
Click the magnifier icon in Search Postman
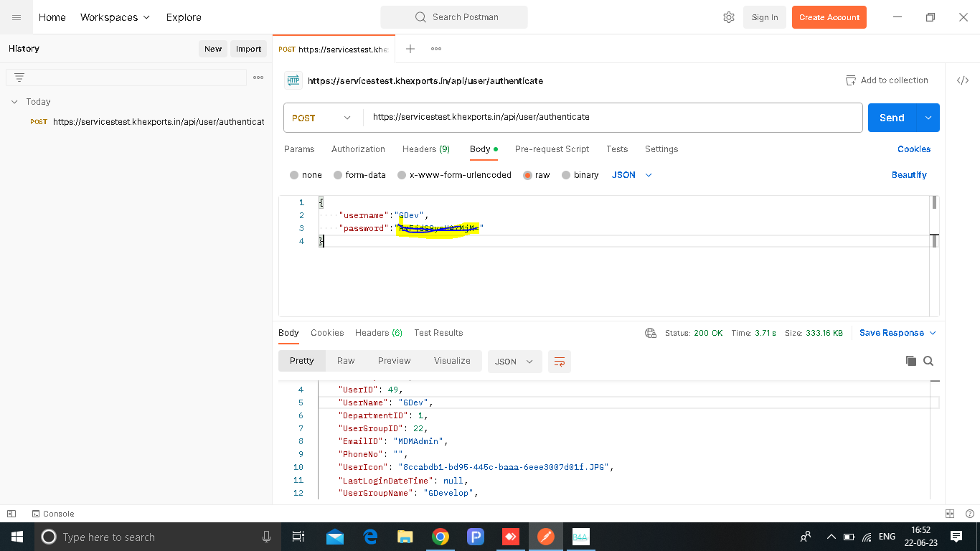click(x=420, y=17)
